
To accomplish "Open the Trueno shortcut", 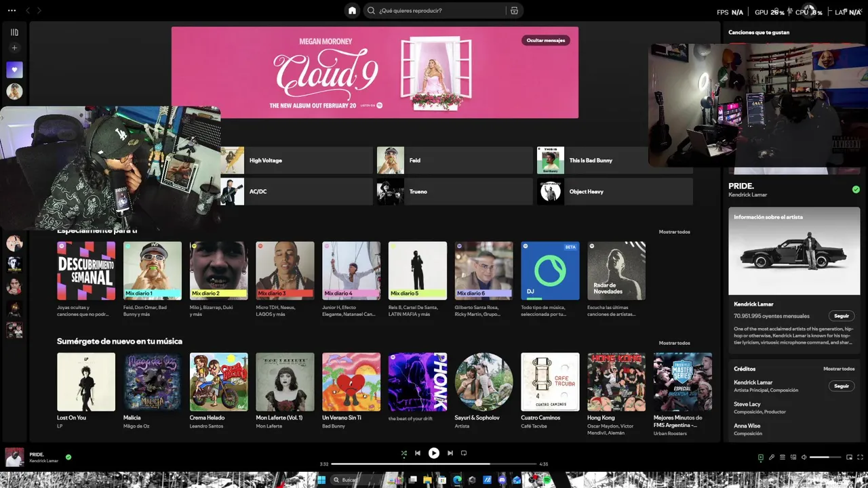I will (x=455, y=192).
